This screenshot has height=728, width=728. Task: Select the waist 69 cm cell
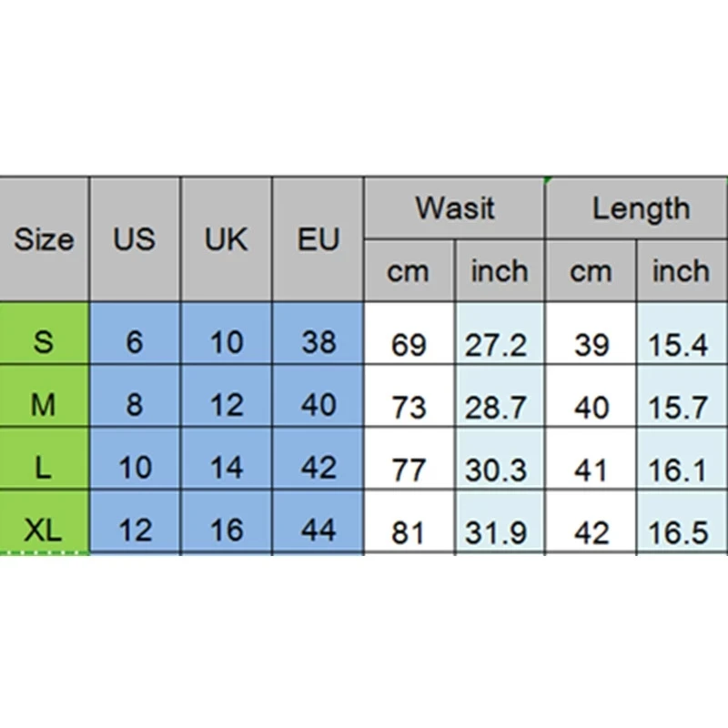408,346
